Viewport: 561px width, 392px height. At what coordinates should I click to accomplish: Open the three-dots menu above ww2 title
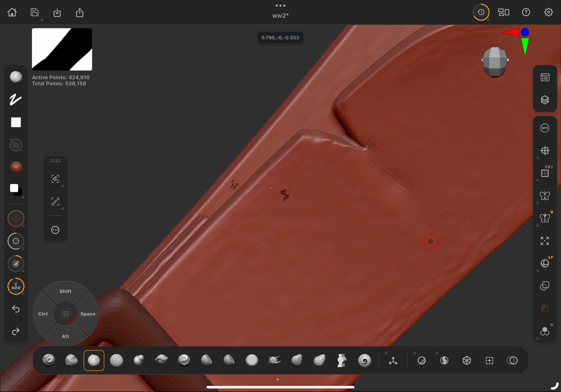(280, 5)
